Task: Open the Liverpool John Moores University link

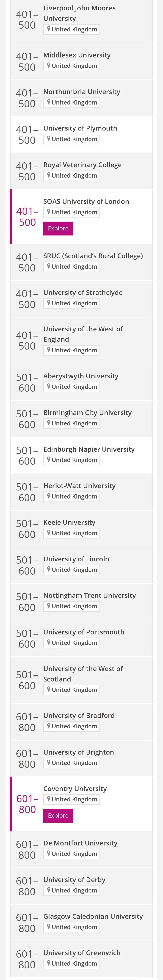Action: pos(79,13)
